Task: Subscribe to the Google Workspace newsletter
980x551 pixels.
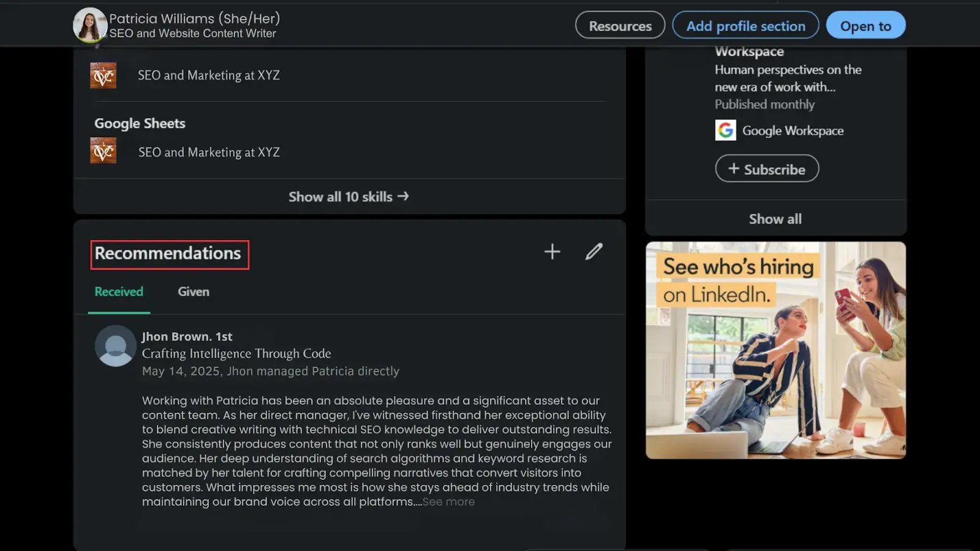Action: pos(767,169)
